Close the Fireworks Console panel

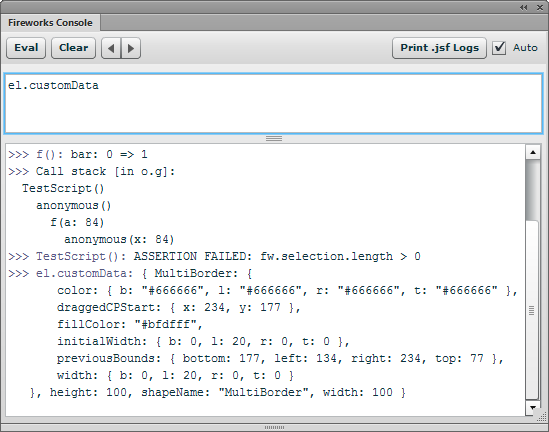[540, 7]
